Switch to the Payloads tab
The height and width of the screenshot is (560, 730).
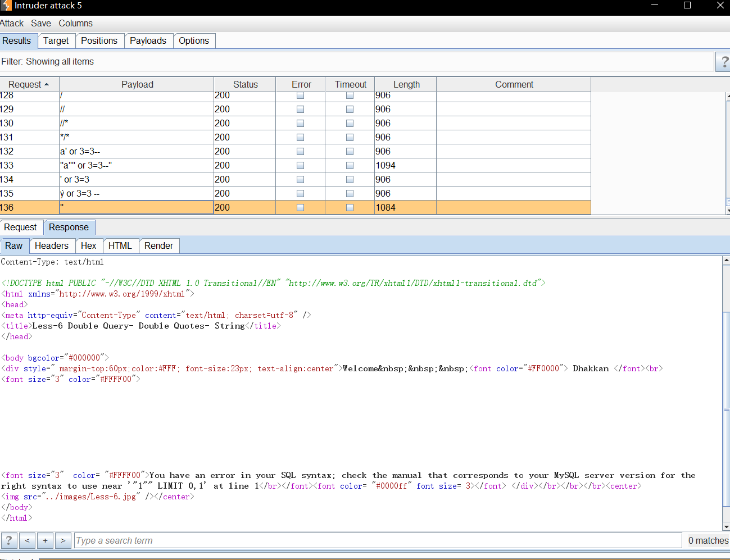pyautogui.click(x=148, y=40)
